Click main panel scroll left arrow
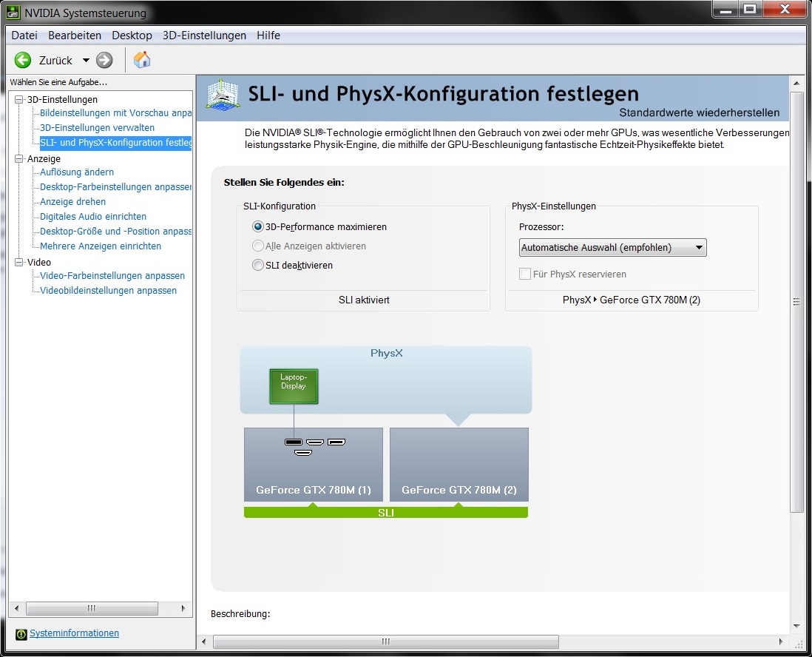812x657 pixels. coord(203,641)
